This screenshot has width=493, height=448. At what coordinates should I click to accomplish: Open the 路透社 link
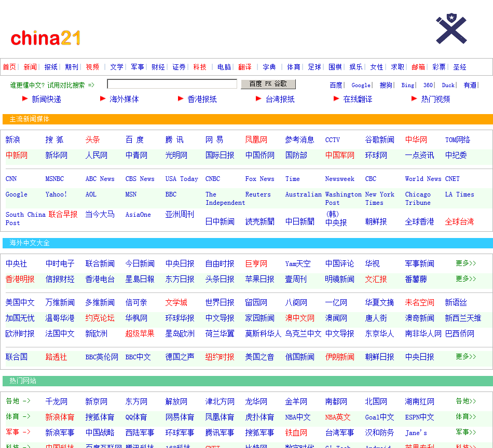click(x=56, y=357)
